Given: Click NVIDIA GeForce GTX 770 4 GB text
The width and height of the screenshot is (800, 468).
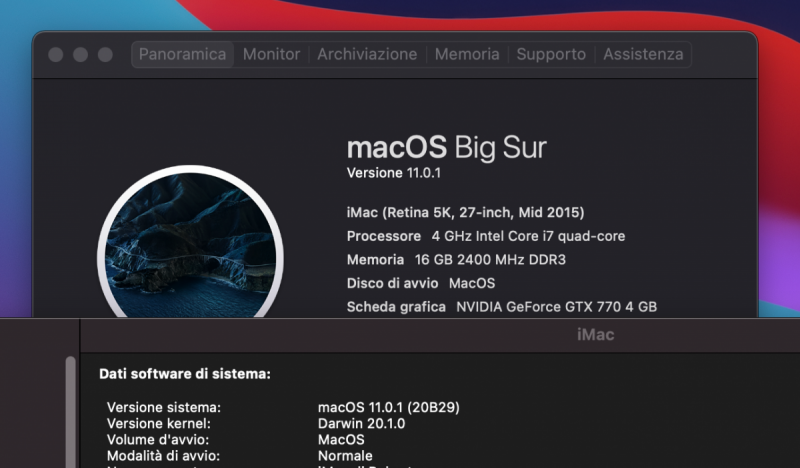Looking at the screenshot, I should (x=557, y=307).
